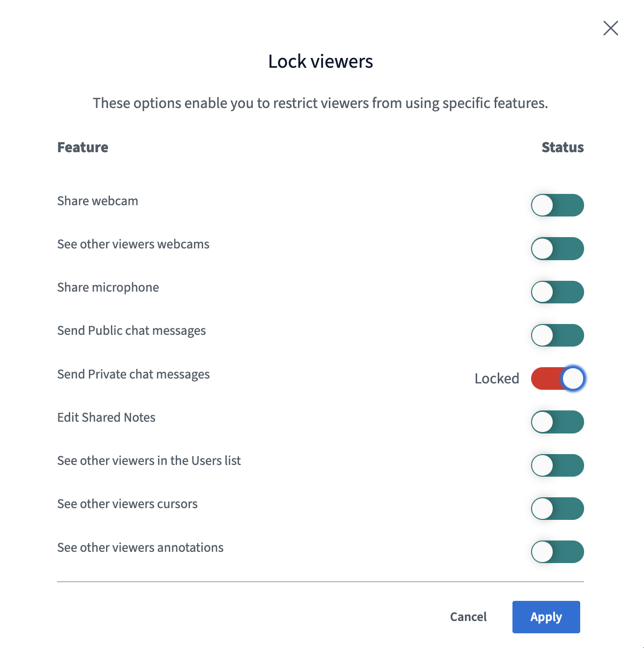Toggle See other viewers in Users list
Image resolution: width=644 pixels, height=648 pixels.
(x=558, y=465)
